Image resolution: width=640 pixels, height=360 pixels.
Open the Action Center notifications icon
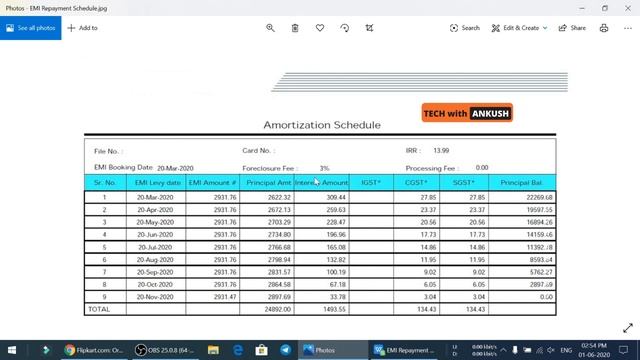pos(623,350)
